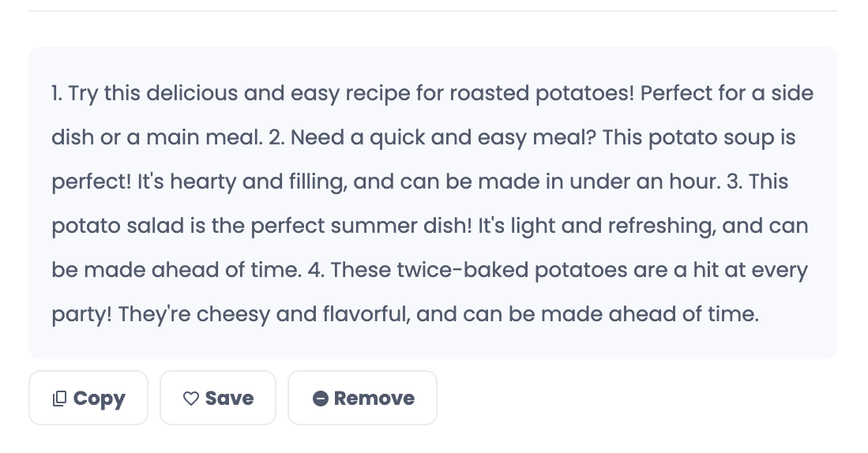
Task: Click the phrase "This potato soup"
Action: [x=681, y=138]
